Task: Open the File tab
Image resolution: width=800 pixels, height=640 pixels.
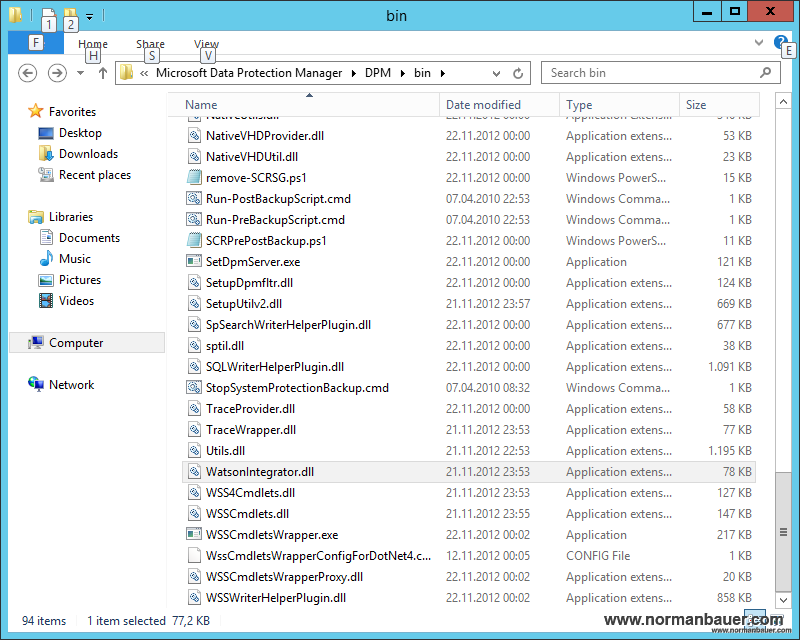Action: click(36, 43)
